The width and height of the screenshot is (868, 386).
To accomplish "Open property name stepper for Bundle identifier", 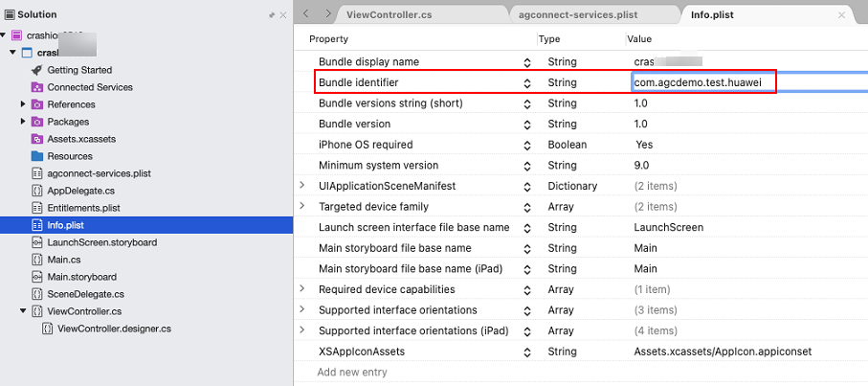I will (526, 83).
